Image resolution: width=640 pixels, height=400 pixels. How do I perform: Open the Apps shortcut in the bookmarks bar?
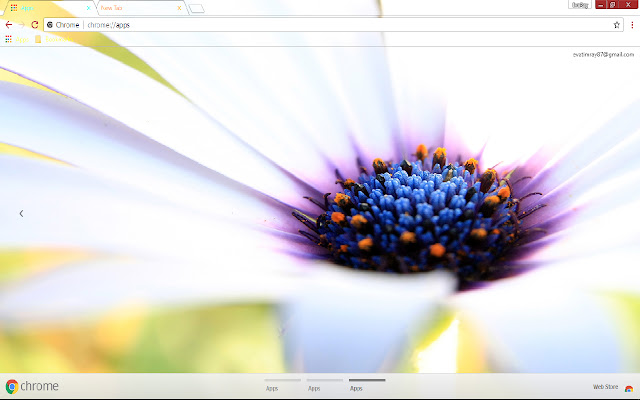[17, 39]
